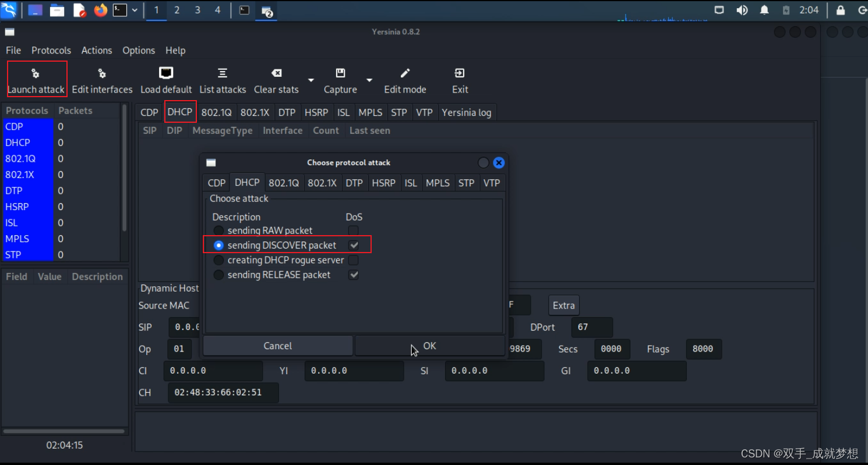Image resolution: width=868 pixels, height=465 pixels.
Task: Click OK in the attack dialog
Action: click(x=430, y=346)
